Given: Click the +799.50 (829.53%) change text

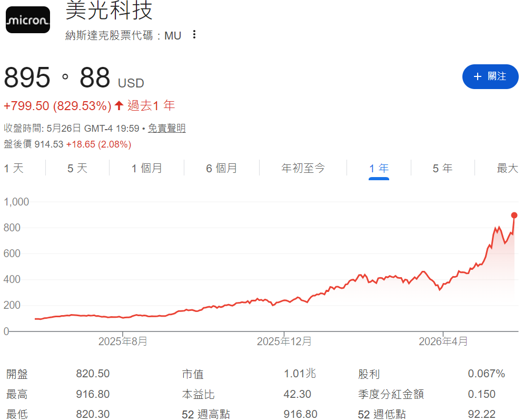Looking at the screenshot, I should pyautogui.click(x=57, y=106).
